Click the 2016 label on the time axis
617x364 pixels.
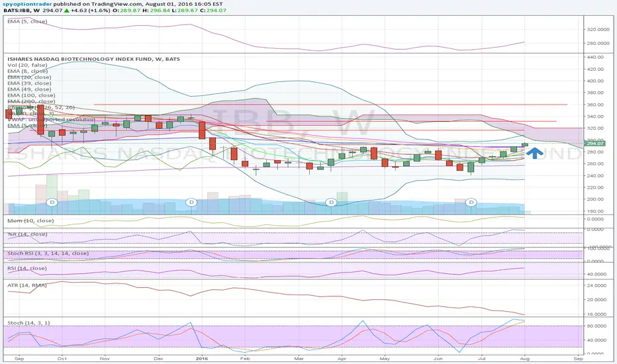201,359
